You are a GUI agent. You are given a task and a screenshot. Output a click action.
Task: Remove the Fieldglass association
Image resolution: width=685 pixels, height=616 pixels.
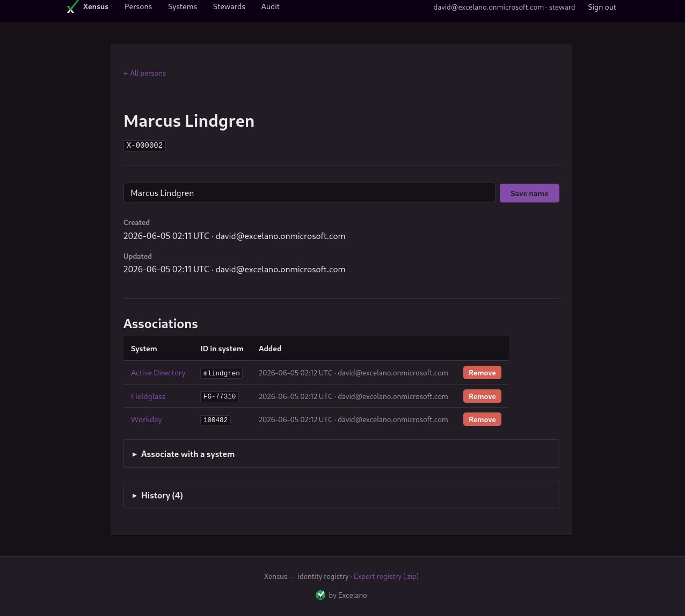click(x=482, y=396)
